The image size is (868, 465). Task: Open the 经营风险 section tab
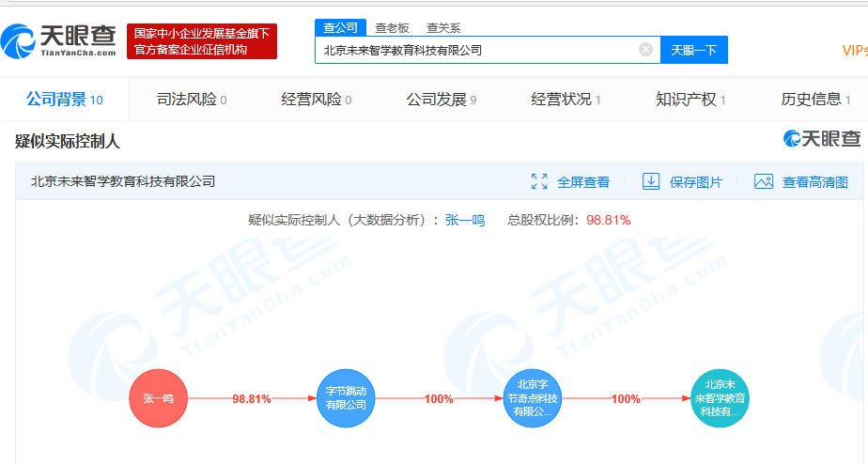pyautogui.click(x=311, y=100)
